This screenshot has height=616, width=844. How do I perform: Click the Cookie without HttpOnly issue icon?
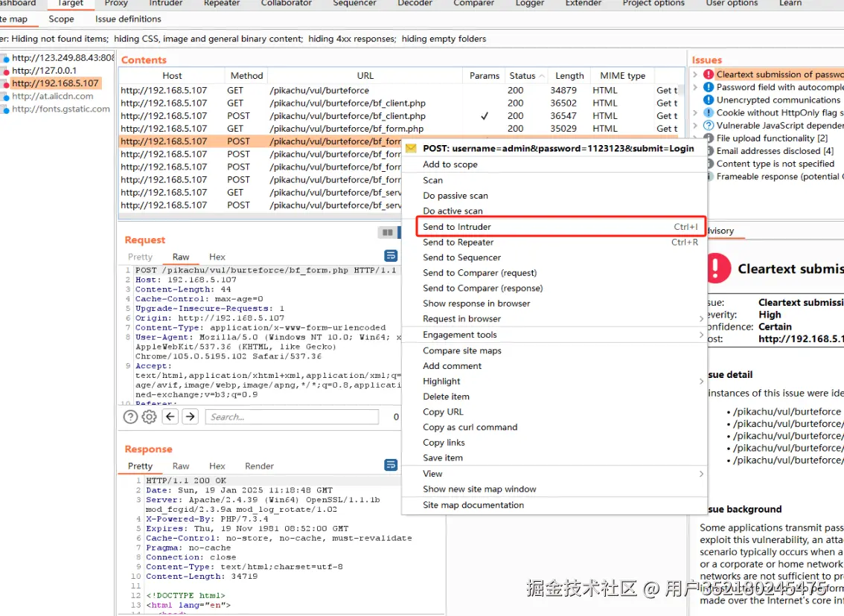pos(709,112)
